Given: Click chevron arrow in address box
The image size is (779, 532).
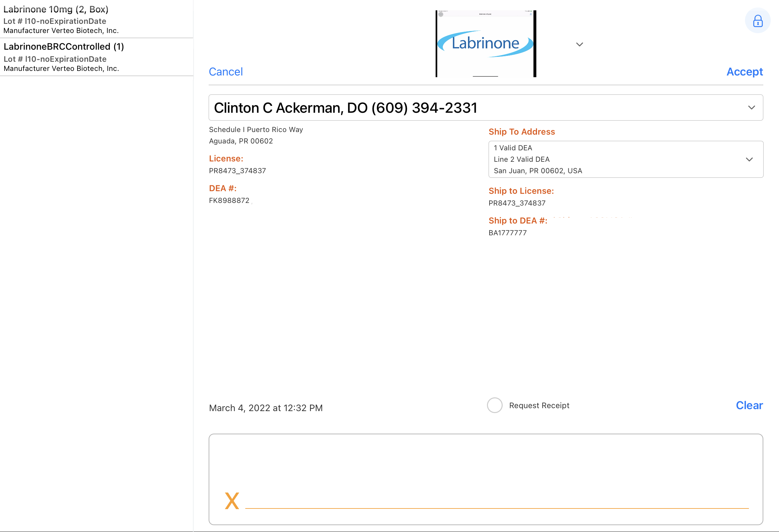Looking at the screenshot, I should pyautogui.click(x=749, y=159).
